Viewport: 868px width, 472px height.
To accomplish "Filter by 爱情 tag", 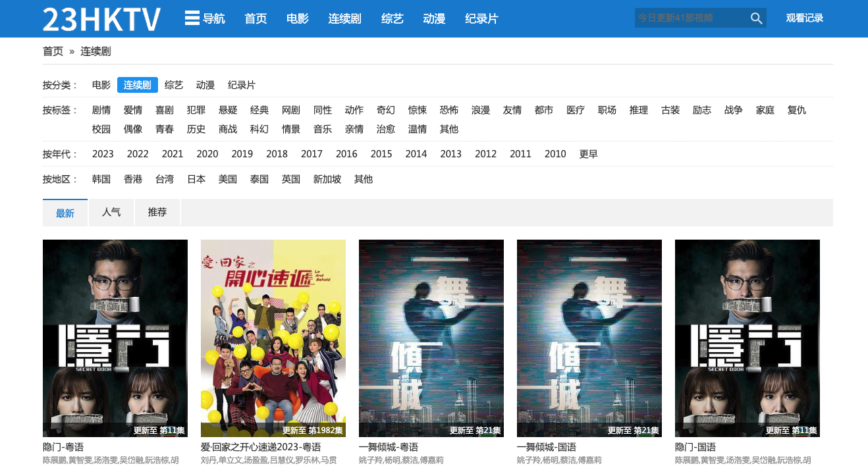I will pos(133,110).
